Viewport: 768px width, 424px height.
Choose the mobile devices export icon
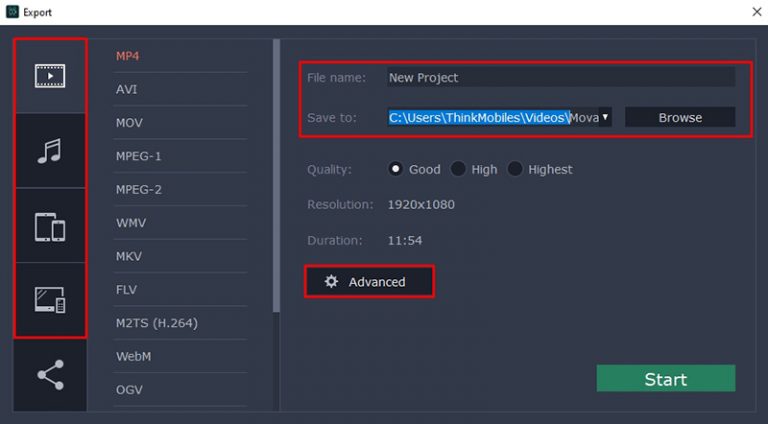(50, 227)
